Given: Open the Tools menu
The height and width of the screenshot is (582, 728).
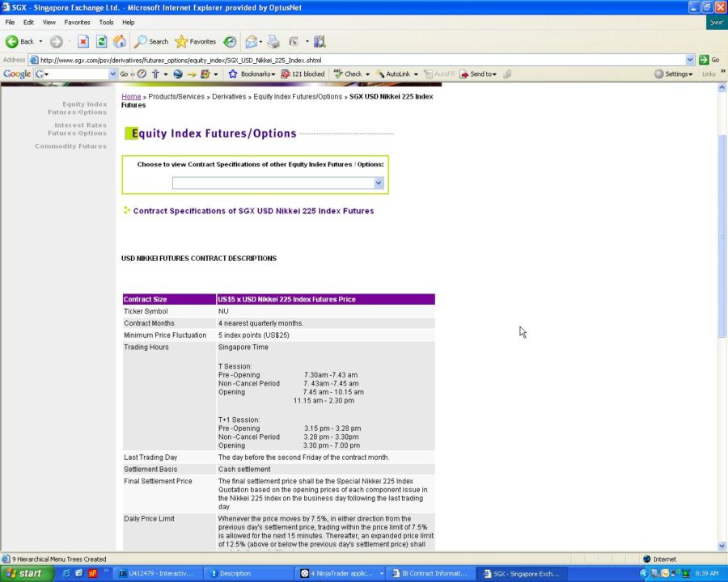Looking at the screenshot, I should [x=106, y=23].
